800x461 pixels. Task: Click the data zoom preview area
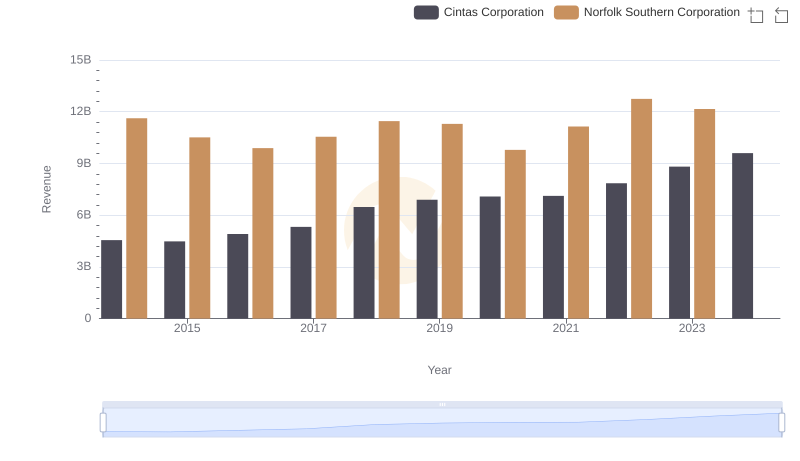pos(442,423)
